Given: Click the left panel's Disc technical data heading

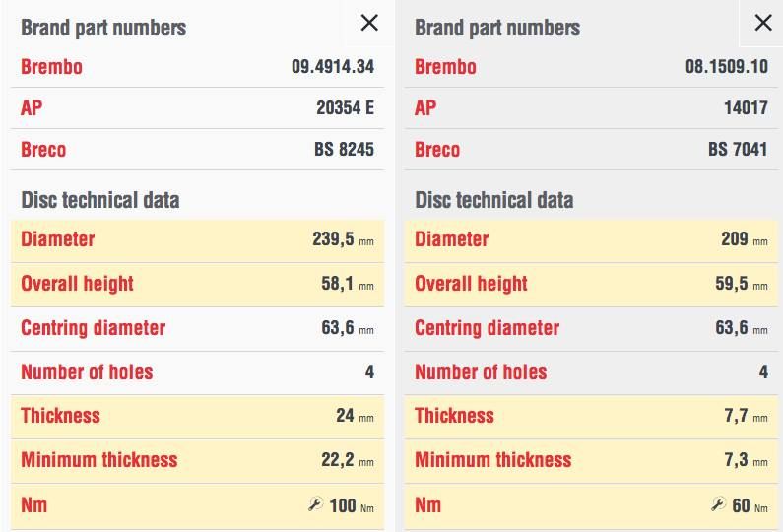Looking at the screenshot, I should click(100, 200).
